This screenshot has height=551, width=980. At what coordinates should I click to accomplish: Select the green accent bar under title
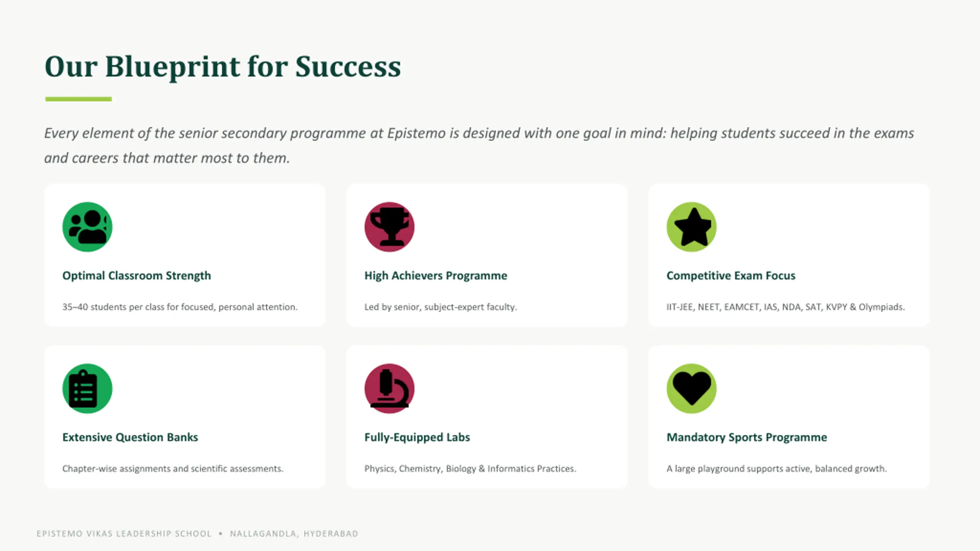[x=78, y=99]
